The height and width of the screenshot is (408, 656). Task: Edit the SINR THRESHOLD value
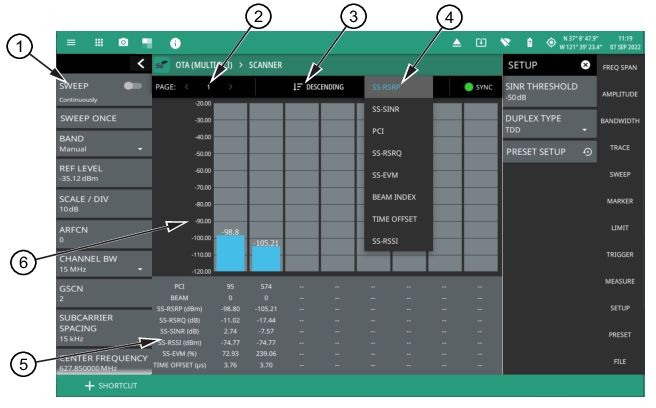(550, 92)
